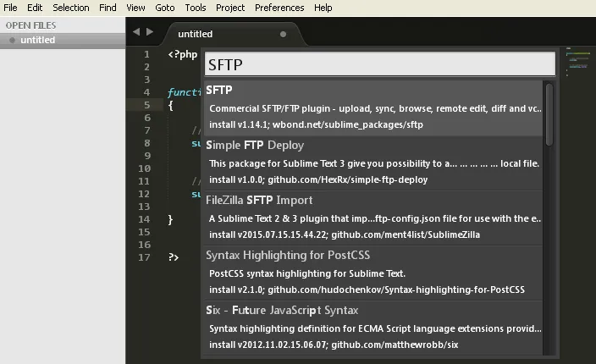
Task: Click the next tab right arrow
Action: pyautogui.click(x=150, y=32)
